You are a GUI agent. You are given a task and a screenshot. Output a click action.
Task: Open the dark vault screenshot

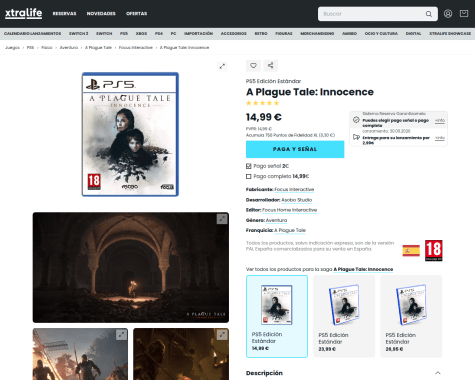point(131,267)
